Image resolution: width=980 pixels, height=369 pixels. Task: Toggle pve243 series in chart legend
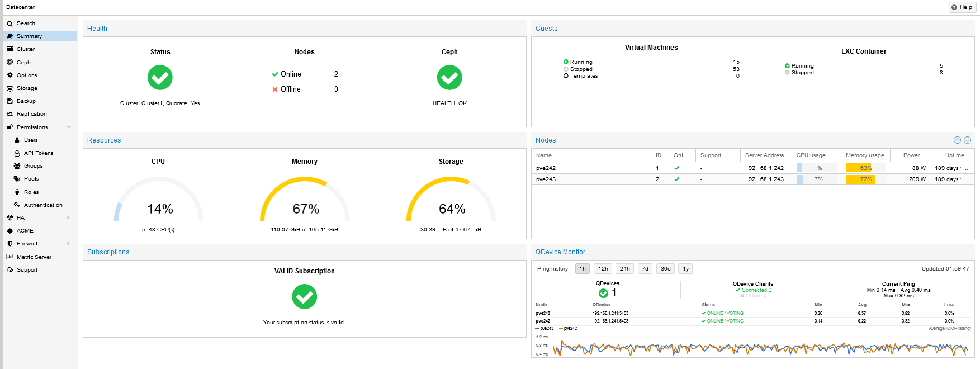pos(545,329)
